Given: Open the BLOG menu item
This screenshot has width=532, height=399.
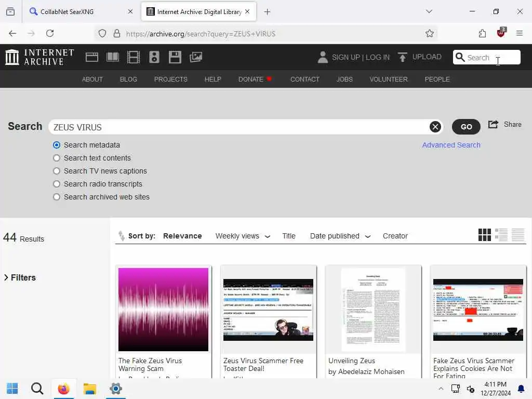Looking at the screenshot, I should (128, 79).
